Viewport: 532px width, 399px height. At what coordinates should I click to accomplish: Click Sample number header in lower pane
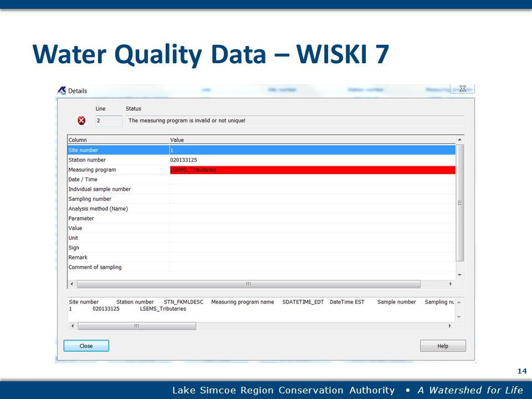tap(397, 302)
